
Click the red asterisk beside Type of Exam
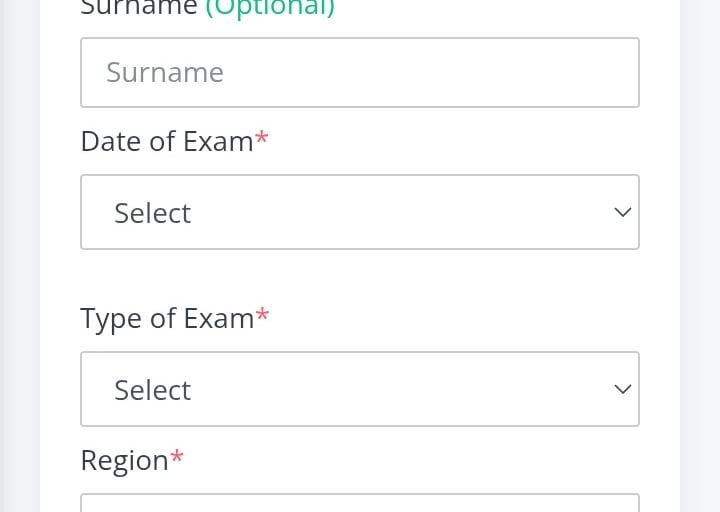point(263,317)
